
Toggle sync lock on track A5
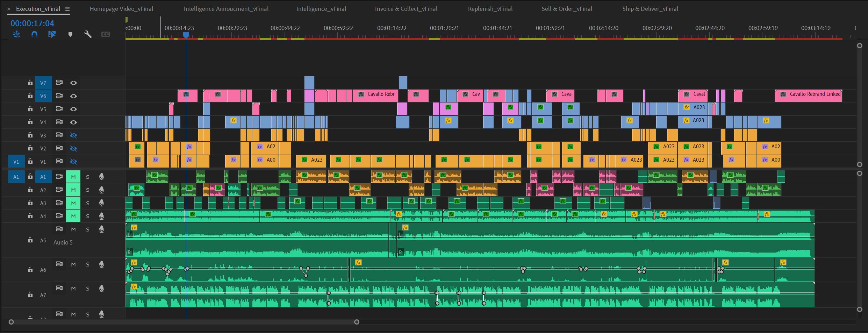pos(59,229)
